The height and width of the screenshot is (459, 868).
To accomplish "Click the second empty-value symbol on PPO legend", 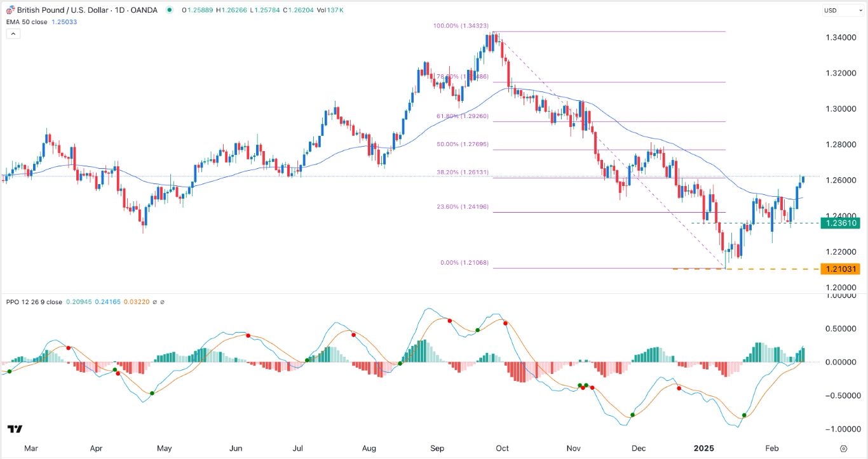I will 163,302.
